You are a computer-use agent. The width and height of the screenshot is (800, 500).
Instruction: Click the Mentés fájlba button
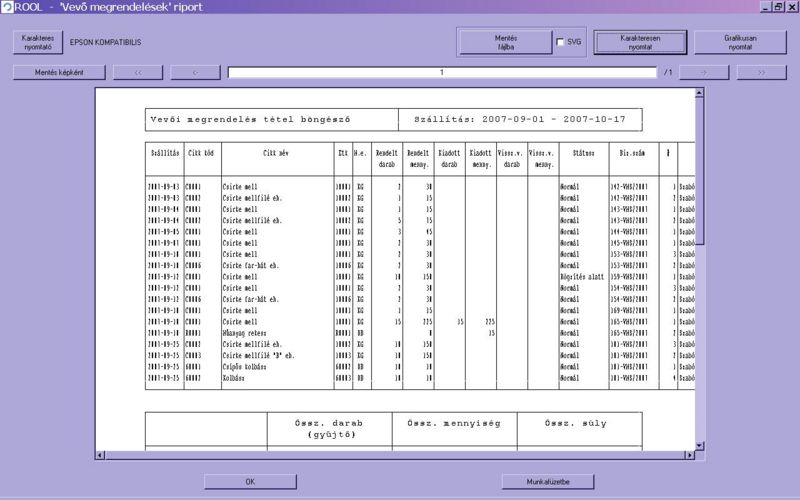click(506, 42)
